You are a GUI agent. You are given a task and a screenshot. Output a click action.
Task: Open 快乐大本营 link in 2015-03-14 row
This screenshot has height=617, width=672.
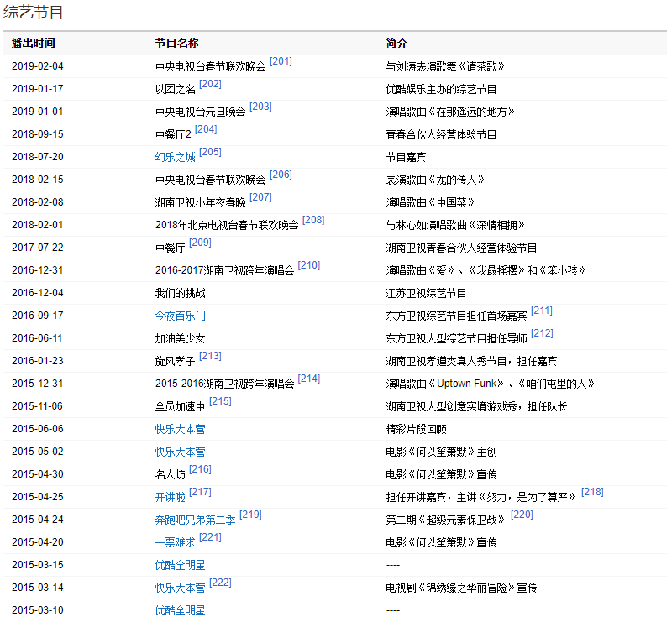point(180,588)
